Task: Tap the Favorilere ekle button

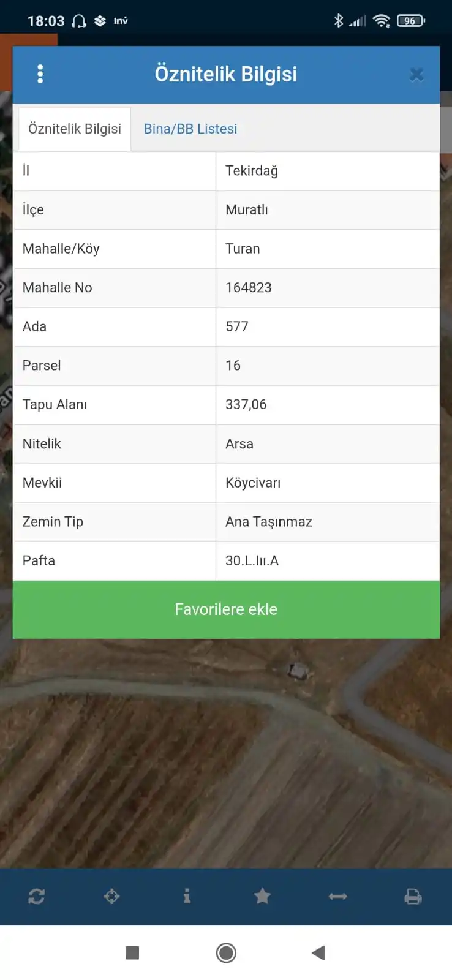Action: tap(226, 609)
